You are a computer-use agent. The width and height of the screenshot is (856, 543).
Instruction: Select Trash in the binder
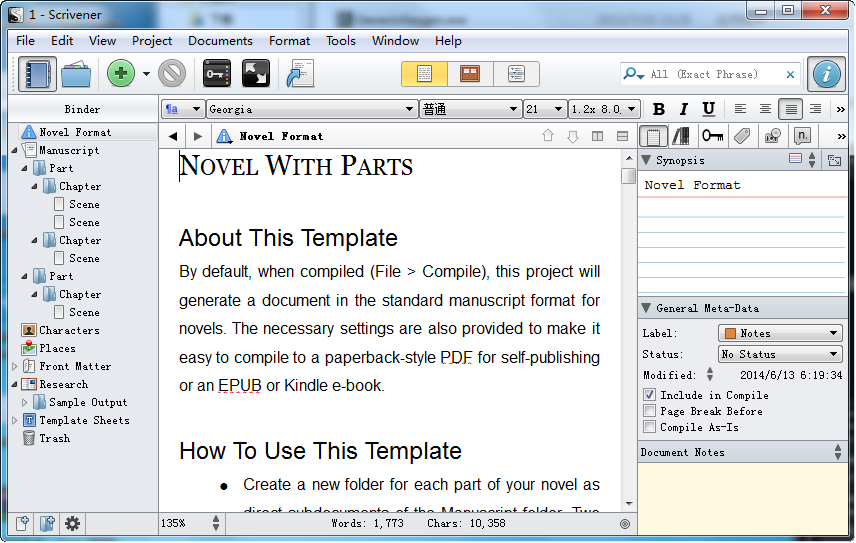[54, 438]
